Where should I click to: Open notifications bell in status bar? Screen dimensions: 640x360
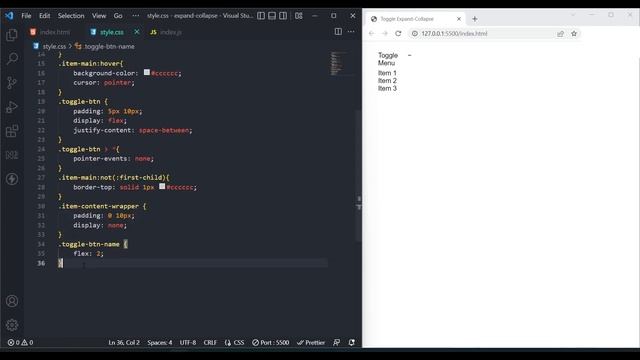pos(351,342)
